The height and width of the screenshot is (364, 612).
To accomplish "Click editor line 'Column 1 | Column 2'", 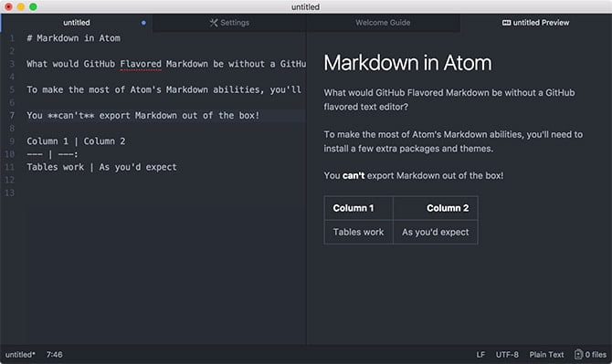I will (76, 141).
